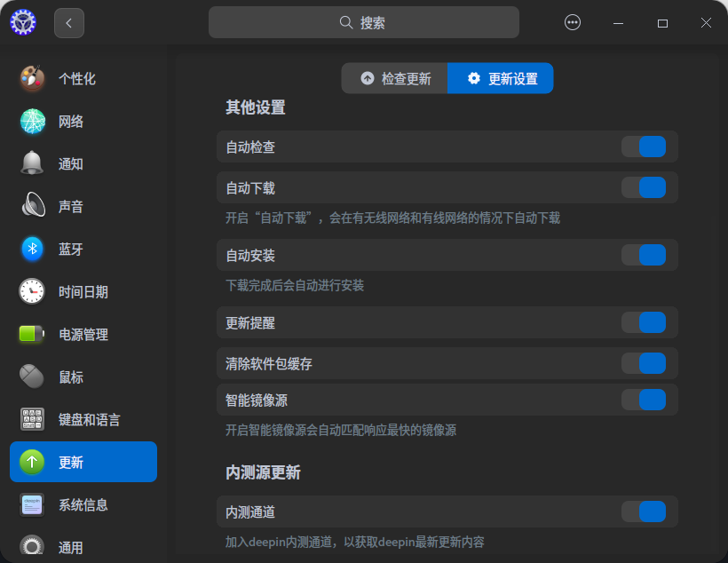This screenshot has width=728, height=563.
Task: Click the Keyboard and Language icon
Action: [x=32, y=419]
